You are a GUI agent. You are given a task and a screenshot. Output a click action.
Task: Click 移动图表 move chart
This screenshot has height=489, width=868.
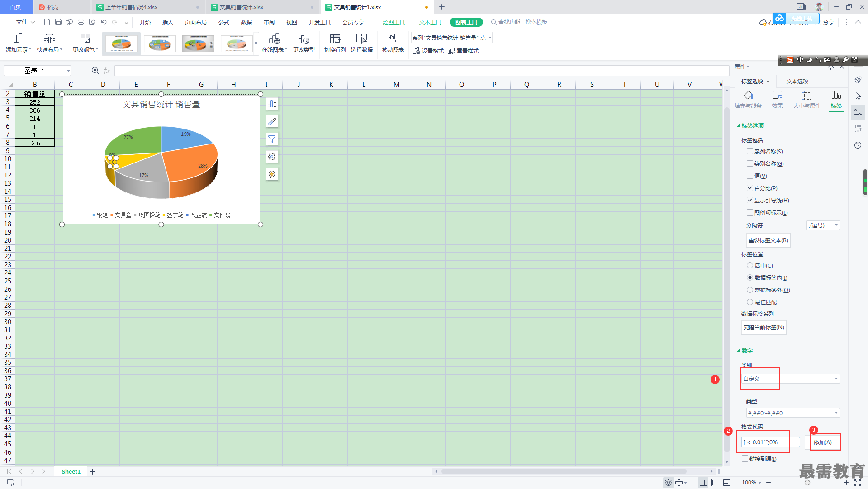[x=393, y=43]
